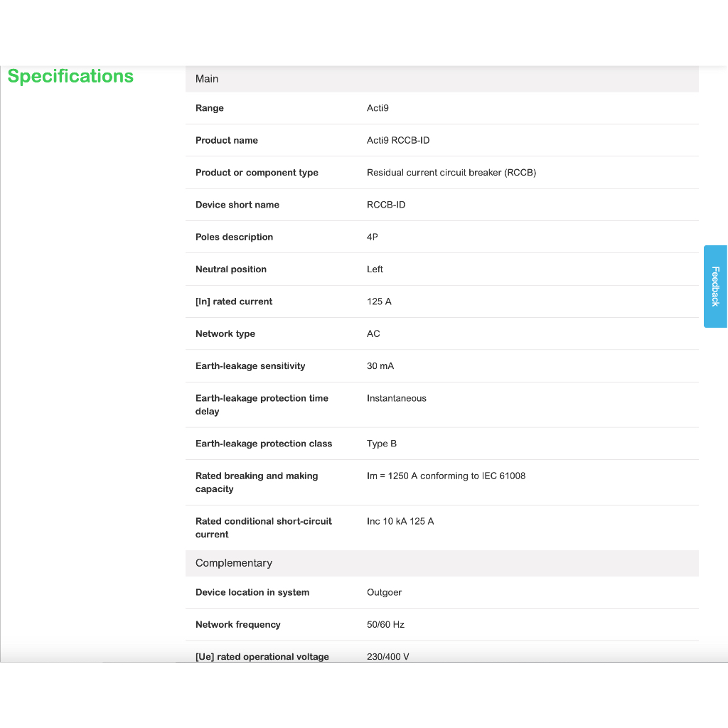The width and height of the screenshot is (728, 728).
Task: Select the Device short name label
Action: [x=237, y=205]
